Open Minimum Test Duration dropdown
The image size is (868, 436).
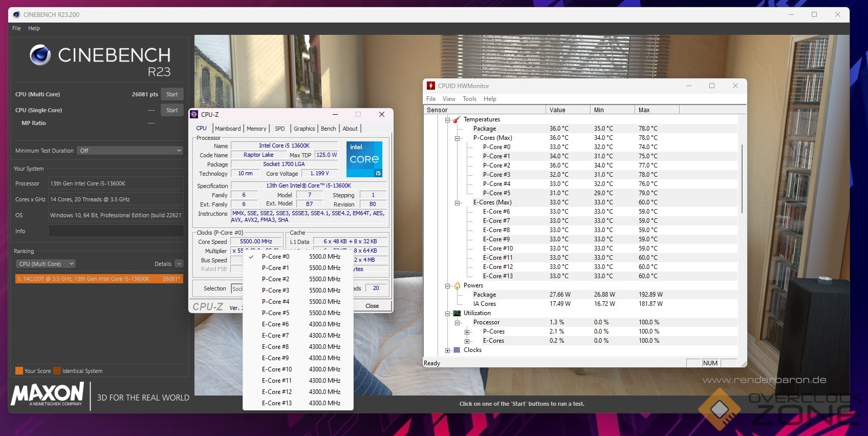(x=130, y=151)
